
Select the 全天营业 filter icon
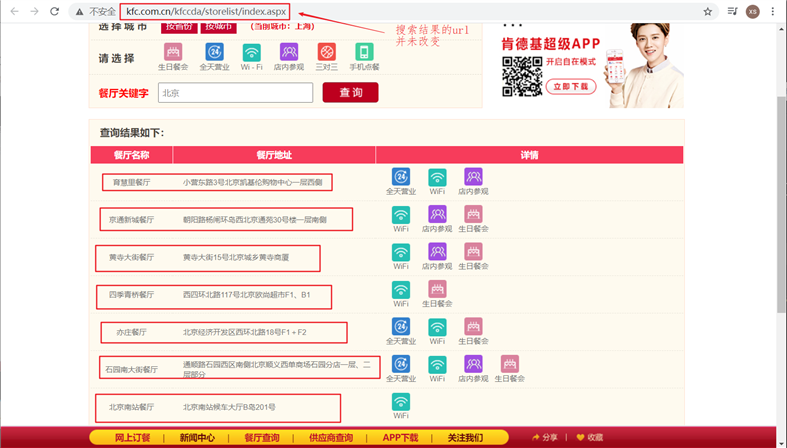click(x=214, y=51)
